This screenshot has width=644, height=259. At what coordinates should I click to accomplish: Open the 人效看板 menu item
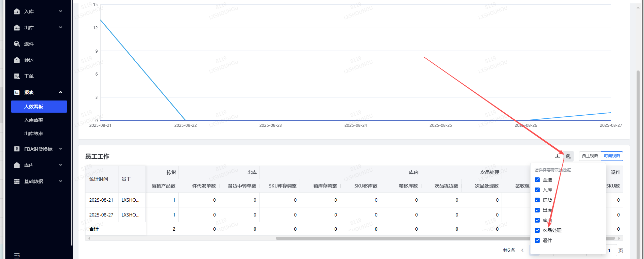click(x=39, y=107)
